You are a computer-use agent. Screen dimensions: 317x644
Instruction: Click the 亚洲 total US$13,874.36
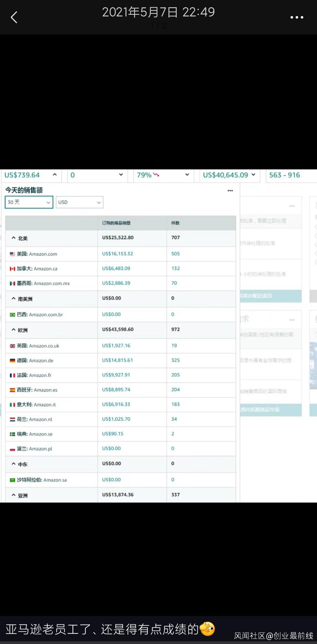(x=118, y=495)
